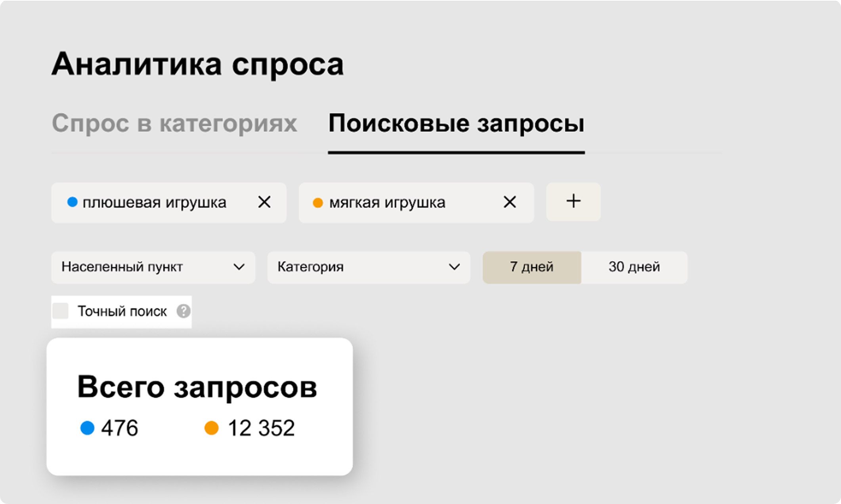This screenshot has width=841, height=504.
Task: Open the Категория dropdown
Action: coord(368,267)
